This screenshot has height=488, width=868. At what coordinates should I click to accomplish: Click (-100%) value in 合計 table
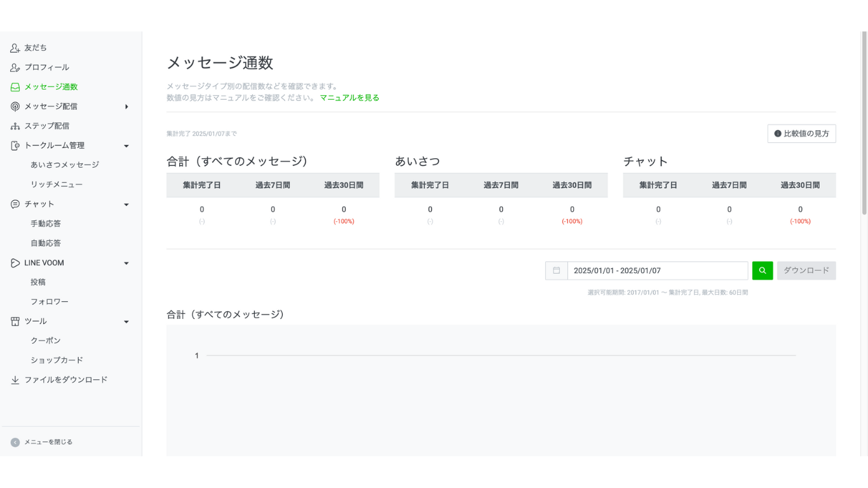click(x=344, y=222)
